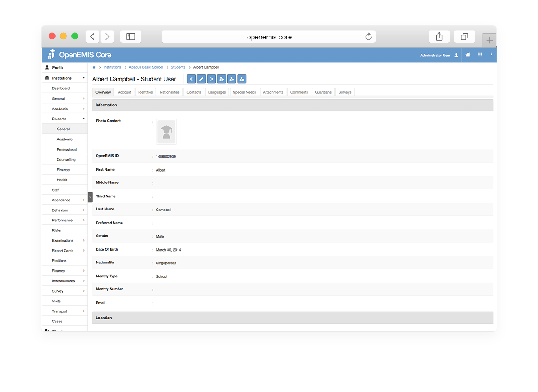Collapse the Students sidebar submenu arrow

84,119
